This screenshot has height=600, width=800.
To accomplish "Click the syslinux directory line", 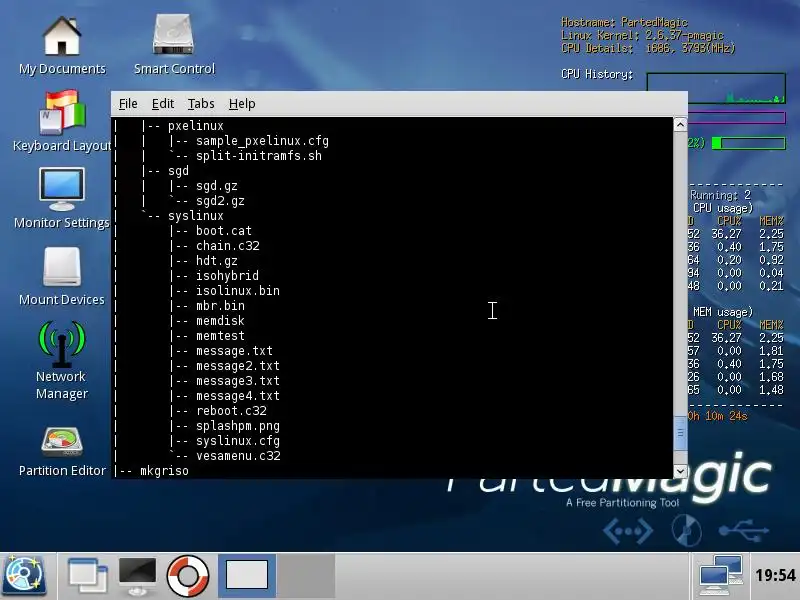I will [x=195, y=216].
